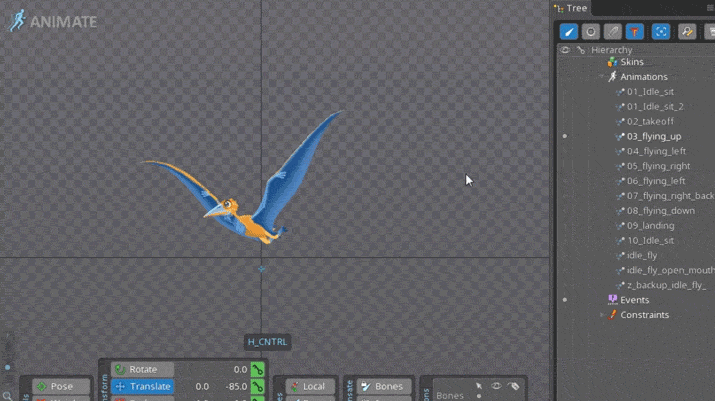Select animation 03_flying_up
The image size is (715, 401).
point(654,136)
